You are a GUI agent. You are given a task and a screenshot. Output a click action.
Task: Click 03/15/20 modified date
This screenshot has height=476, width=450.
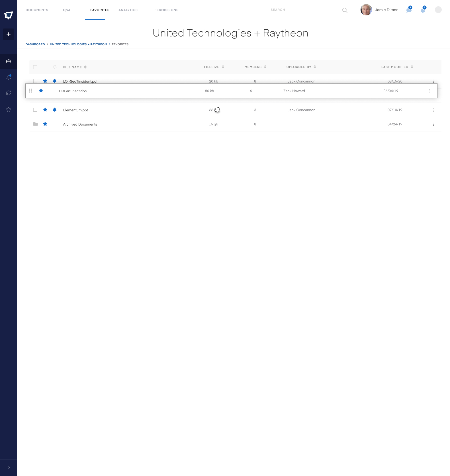395,81
